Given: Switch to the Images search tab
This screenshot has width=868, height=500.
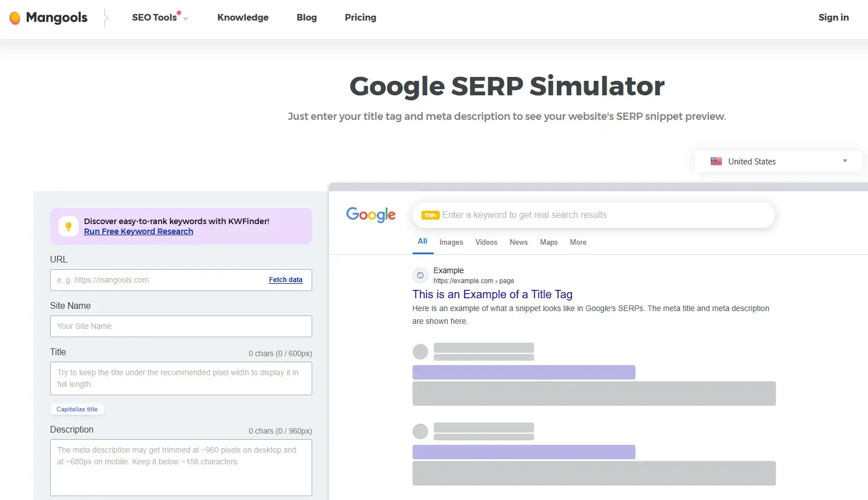Looking at the screenshot, I should point(450,242).
